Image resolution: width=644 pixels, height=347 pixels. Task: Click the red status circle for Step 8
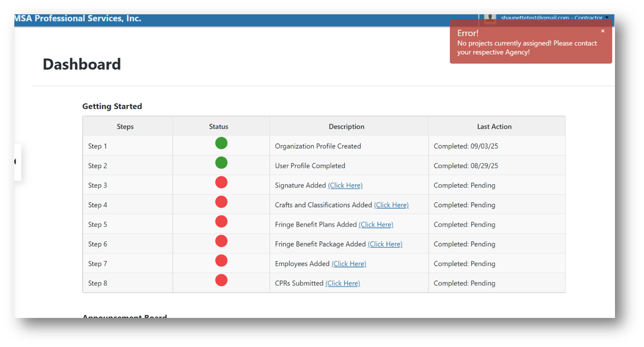click(x=221, y=280)
